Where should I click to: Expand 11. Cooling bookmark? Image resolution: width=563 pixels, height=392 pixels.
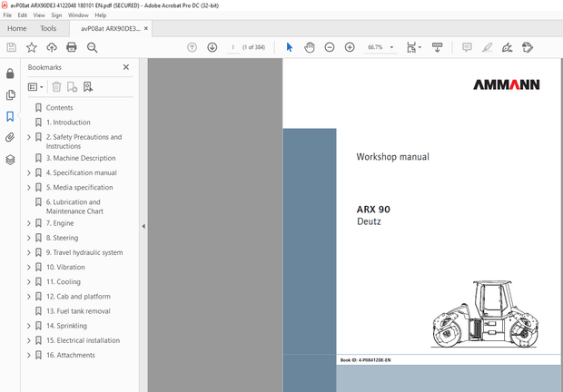tap(29, 282)
